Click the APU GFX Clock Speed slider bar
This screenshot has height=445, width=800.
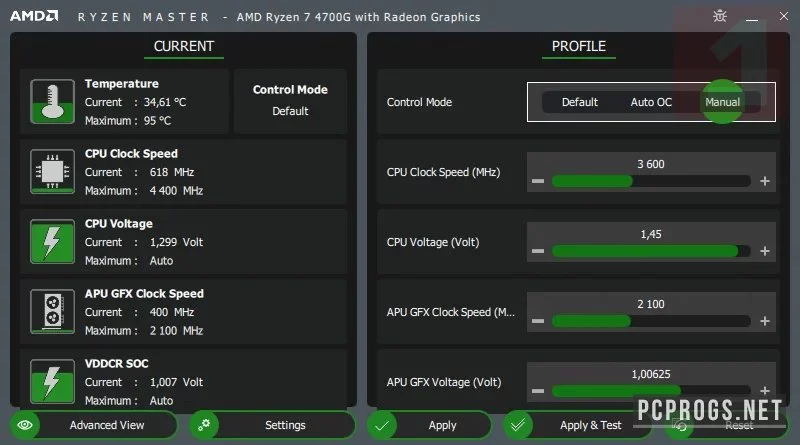651,321
